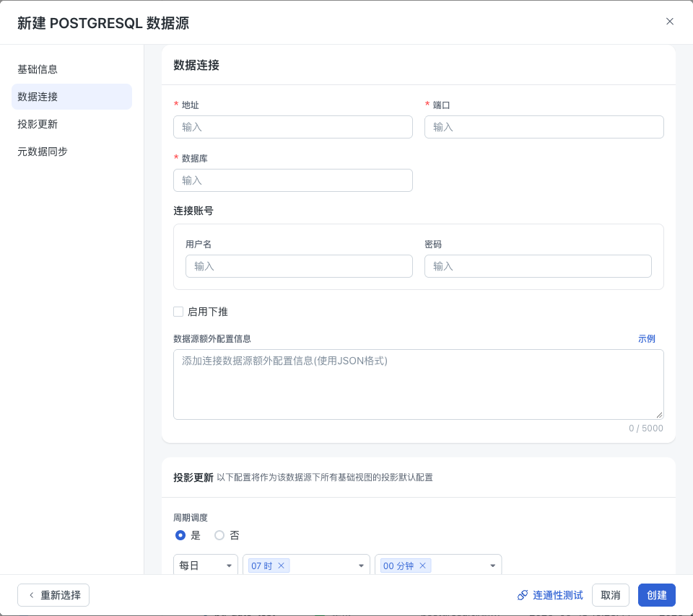Focus the 端口 input field
693x616 pixels.
(x=544, y=127)
